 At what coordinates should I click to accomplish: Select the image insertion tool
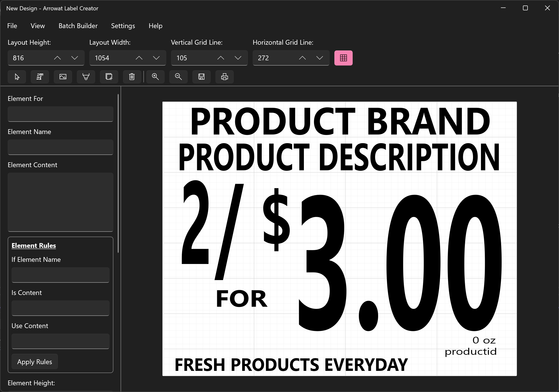(x=63, y=76)
